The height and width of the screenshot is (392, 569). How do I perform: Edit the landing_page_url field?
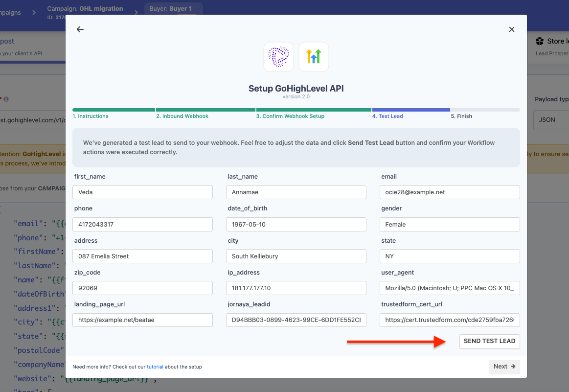coord(142,320)
